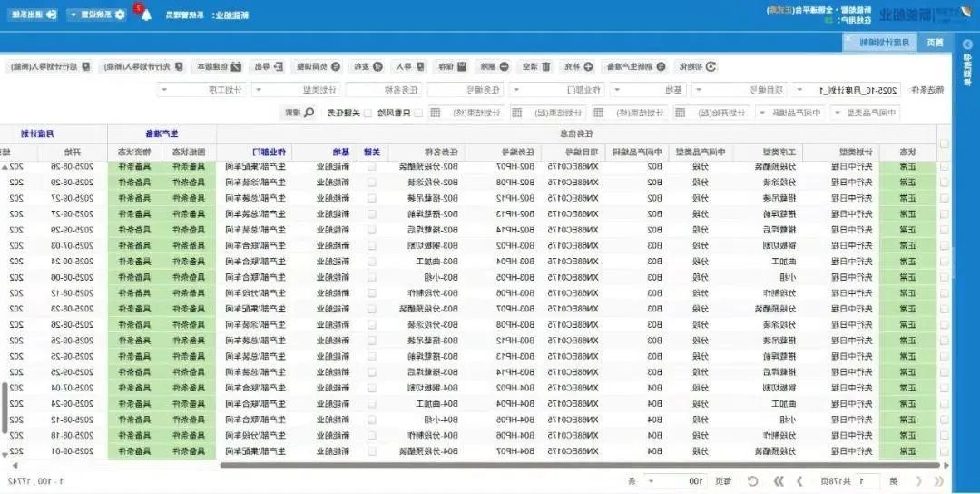Switch to the 首页 tab
Screen dimensions: 980x494
click(934, 43)
